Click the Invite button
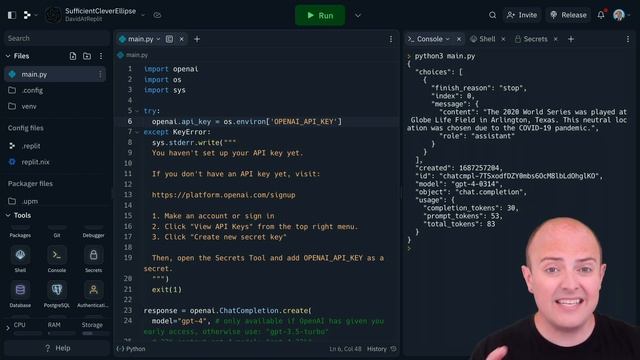 pyautogui.click(x=522, y=15)
